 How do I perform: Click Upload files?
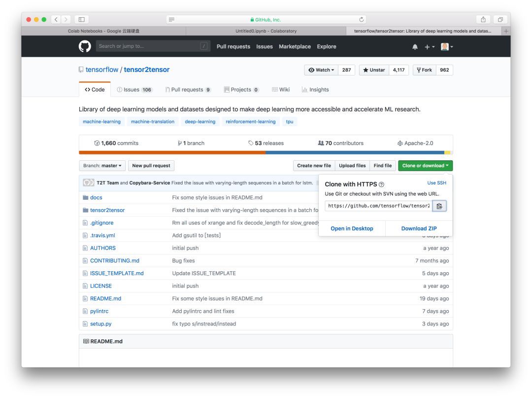[x=352, y=166]
